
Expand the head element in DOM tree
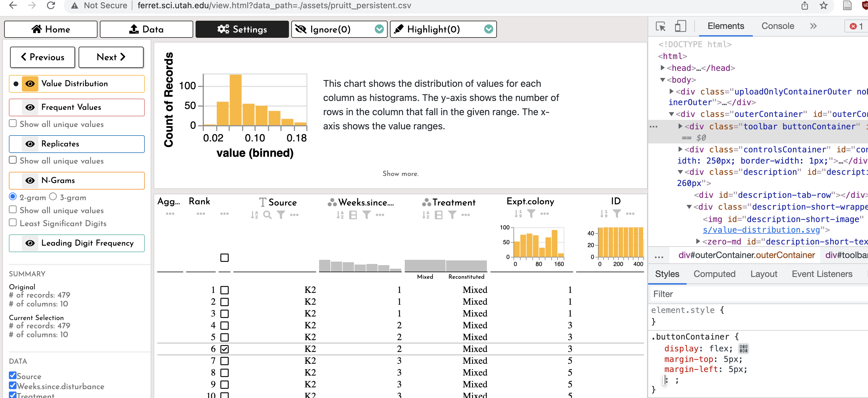tap(662, 68)
